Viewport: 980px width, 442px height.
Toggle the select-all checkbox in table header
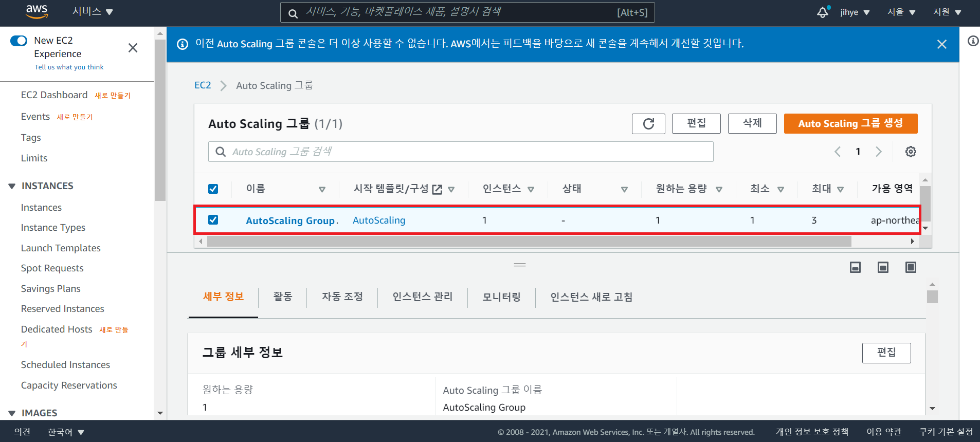(213, 189)
